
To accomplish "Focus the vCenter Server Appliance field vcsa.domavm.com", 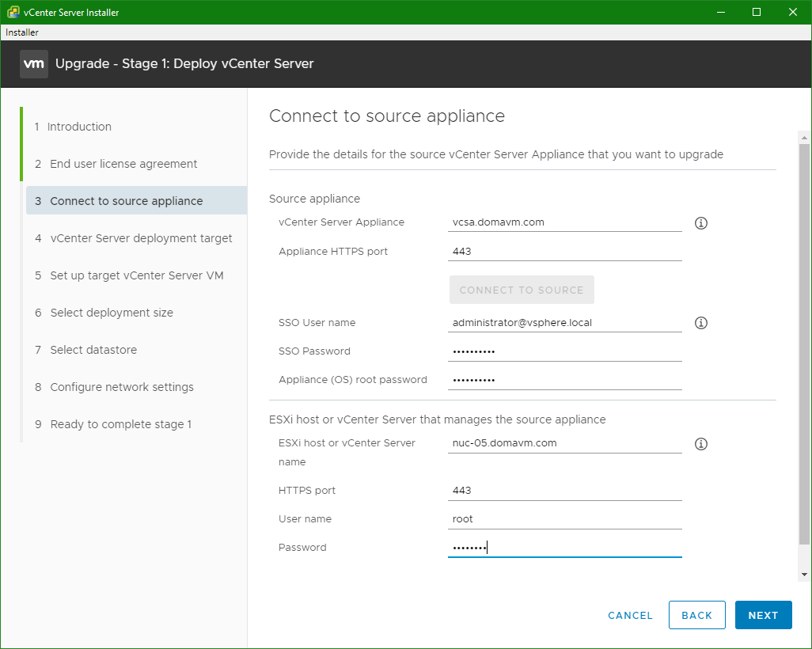I will 565,222.
